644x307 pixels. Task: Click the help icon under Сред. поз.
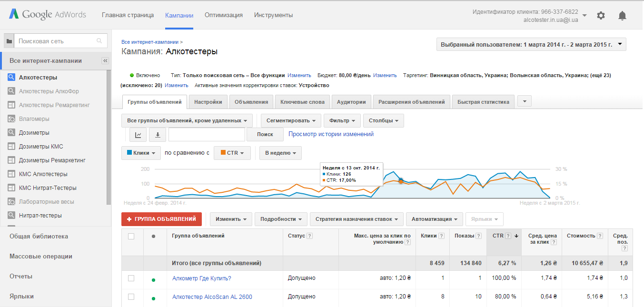[x=624, y=248]
